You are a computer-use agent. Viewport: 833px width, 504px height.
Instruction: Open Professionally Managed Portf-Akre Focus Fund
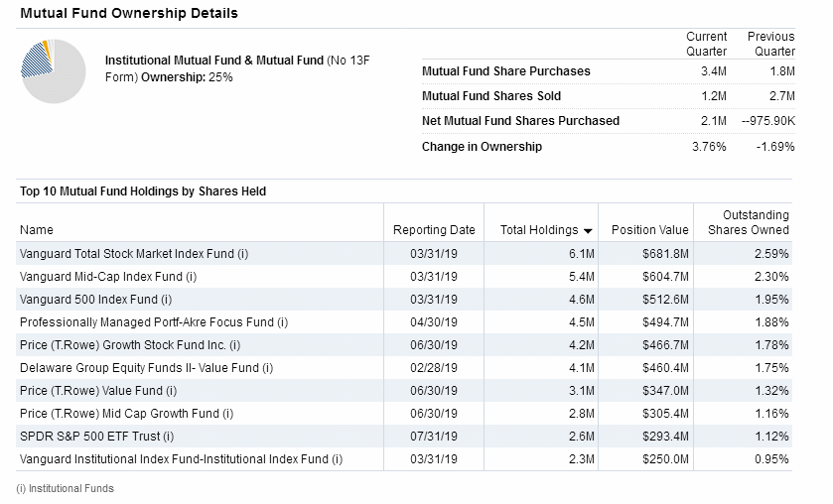[154, 322]
